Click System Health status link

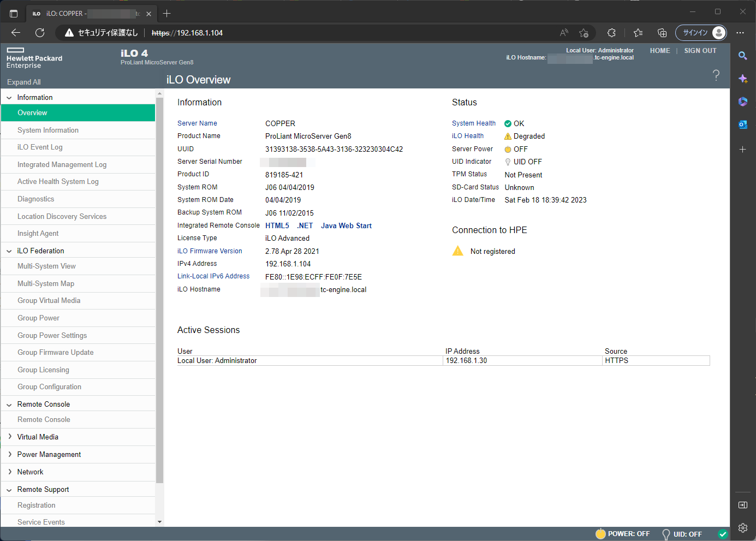[x=474, y=123]
